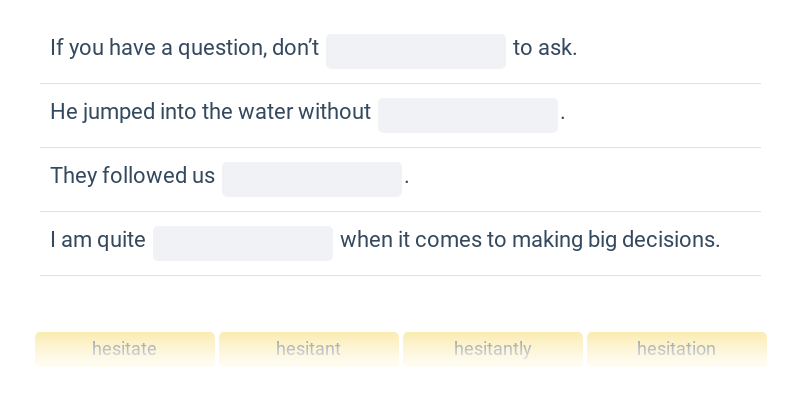
Task: Click the text "If you have a question, don't"
Action: tap(184, 48)
